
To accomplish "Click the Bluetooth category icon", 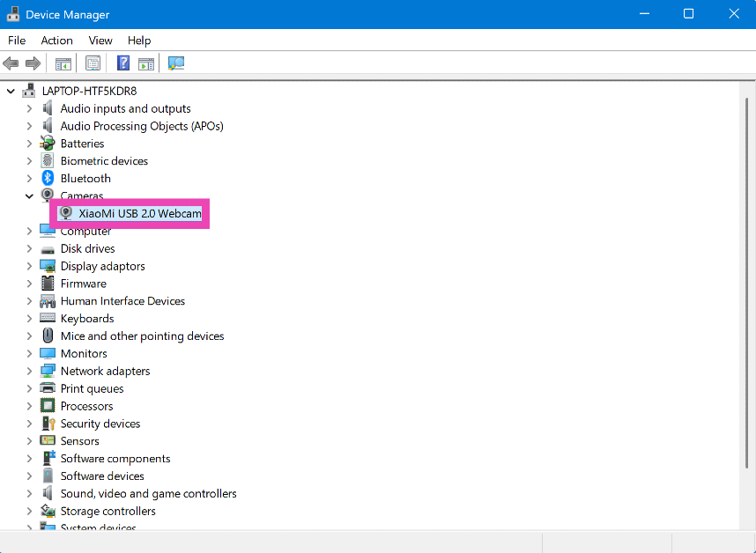I will (x=48, y=179).
